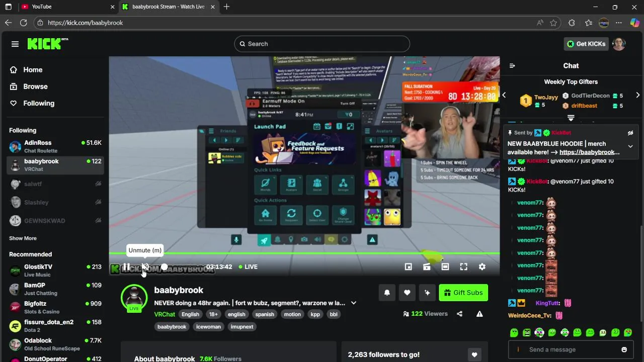Open the AdinRoss channel in Following
The width and height of the screenshot is (644, 362).
(x=55, y=146)
